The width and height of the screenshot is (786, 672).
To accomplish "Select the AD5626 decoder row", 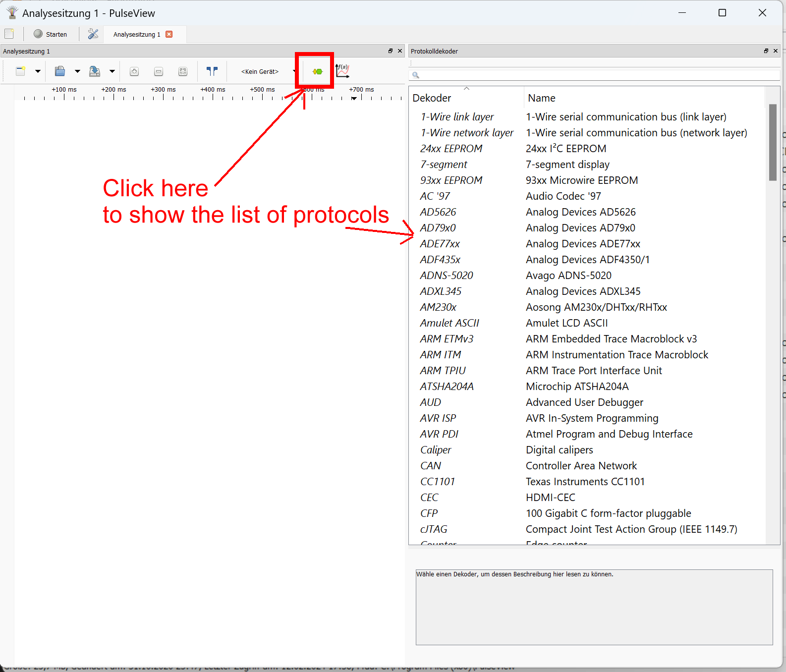I will click(587, 212).
